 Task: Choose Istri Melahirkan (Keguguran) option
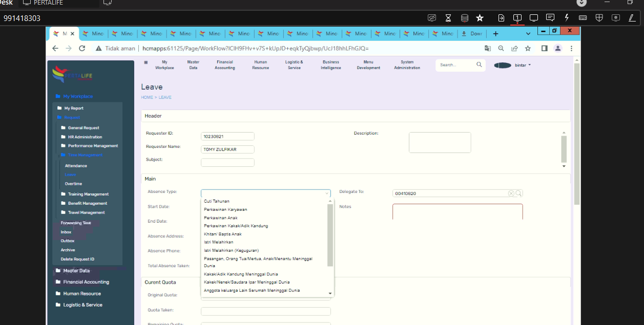[232, 250]
